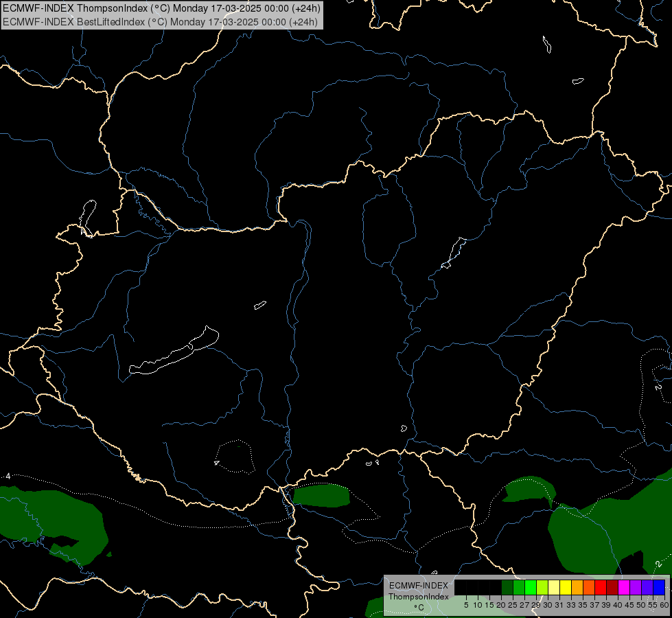Click the legend label ThompsonIndex
Screen dimensions: 672x618
tap(418, 597)
